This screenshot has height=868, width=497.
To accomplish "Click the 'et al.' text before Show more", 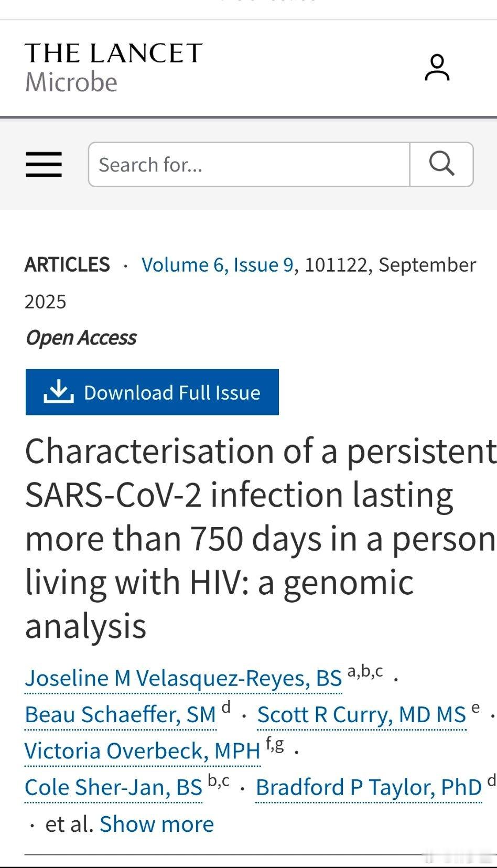I will coord(69,824).
